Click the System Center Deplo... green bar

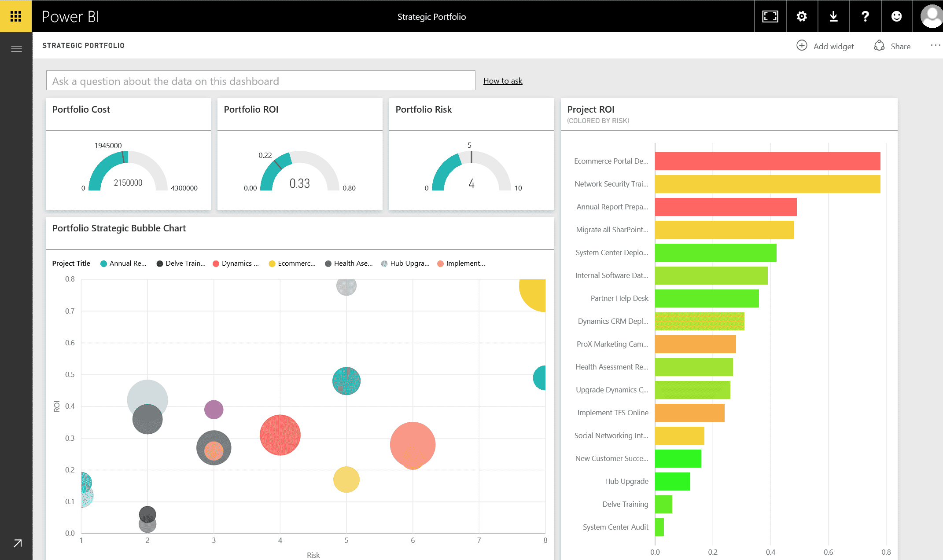click(715, 253)
